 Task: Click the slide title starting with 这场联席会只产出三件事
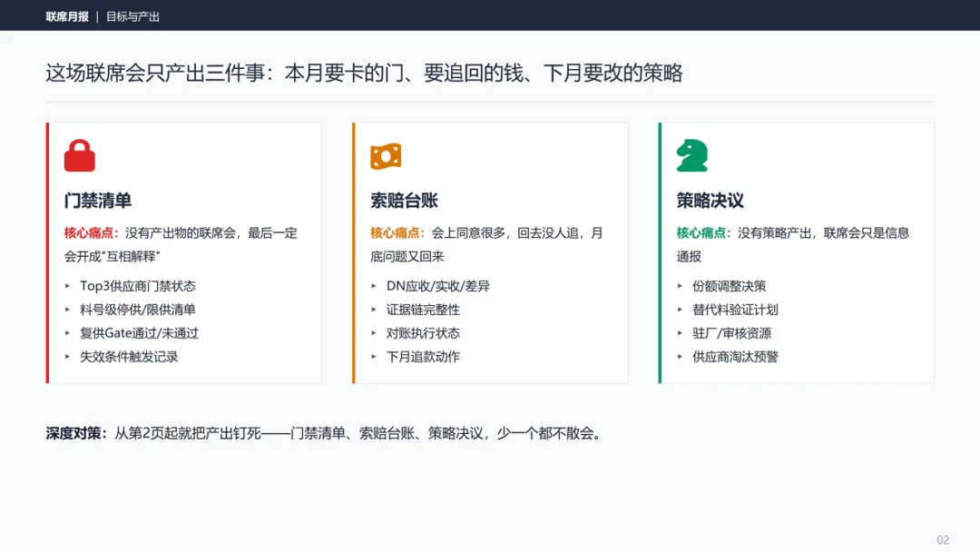365,74
